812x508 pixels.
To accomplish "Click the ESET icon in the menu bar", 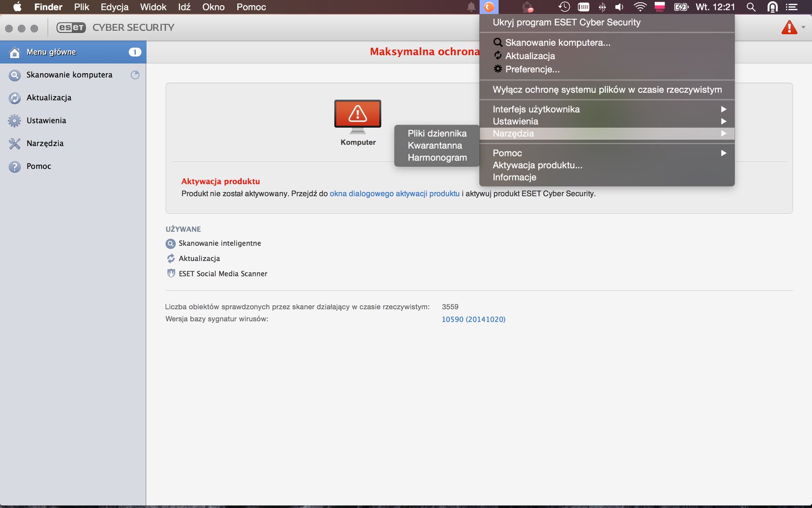I will [x=489, y=7].
